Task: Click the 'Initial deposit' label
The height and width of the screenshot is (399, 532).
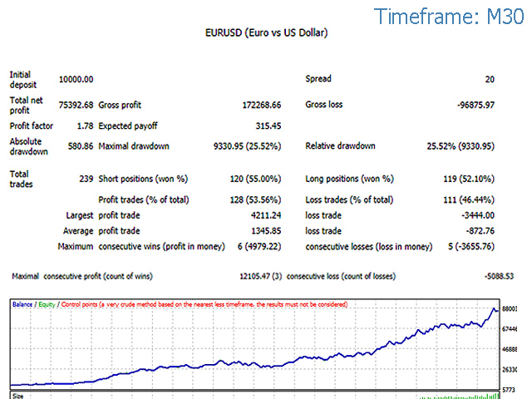Action: (x=23, y=80)
